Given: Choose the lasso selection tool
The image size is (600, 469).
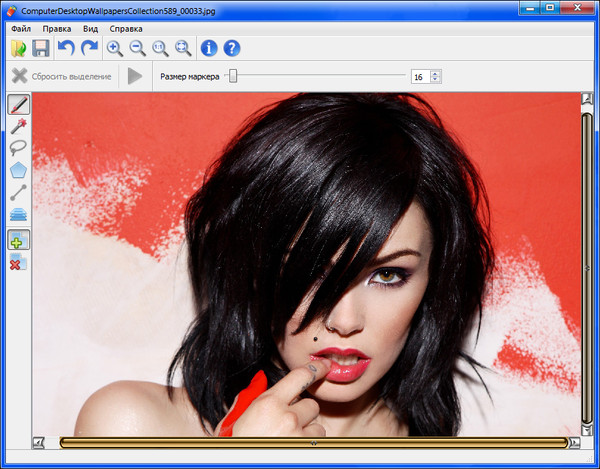Looking at the screenshot, I should (x=18, y=148).
